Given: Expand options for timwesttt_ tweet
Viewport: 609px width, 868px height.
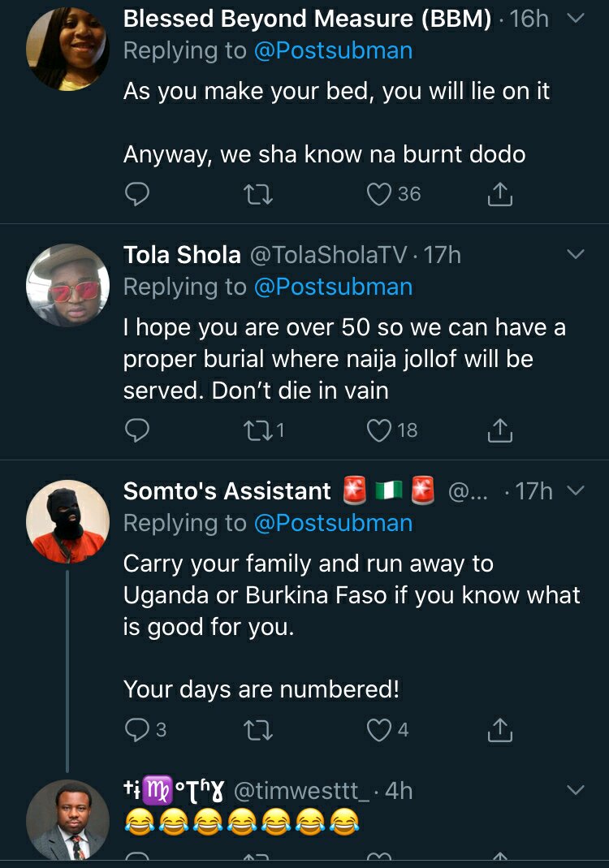Looking at the screenshot, I should coord(575,789).
